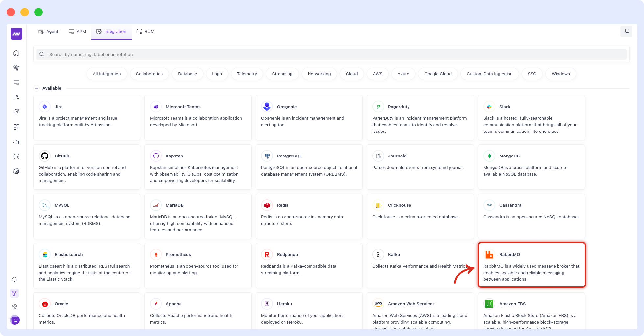Collapse the Available section
This screenshot has height=336, width=644.
click(37, 88)
